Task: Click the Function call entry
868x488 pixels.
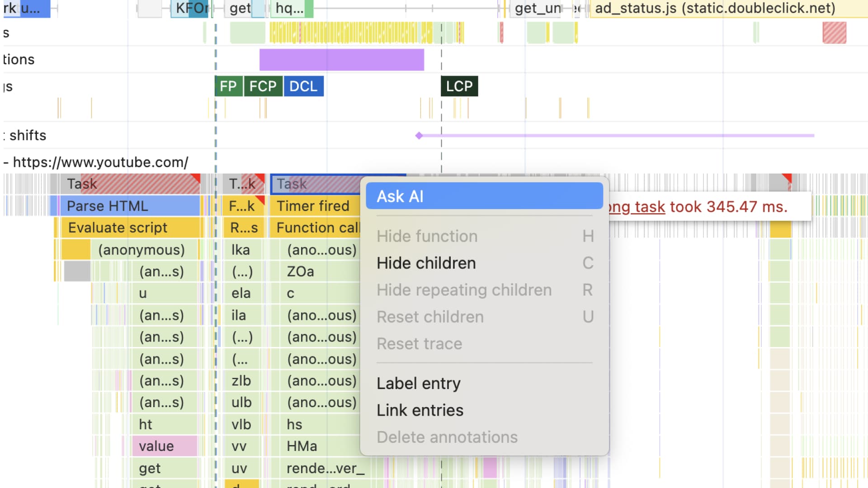Action: coord(316,228)
